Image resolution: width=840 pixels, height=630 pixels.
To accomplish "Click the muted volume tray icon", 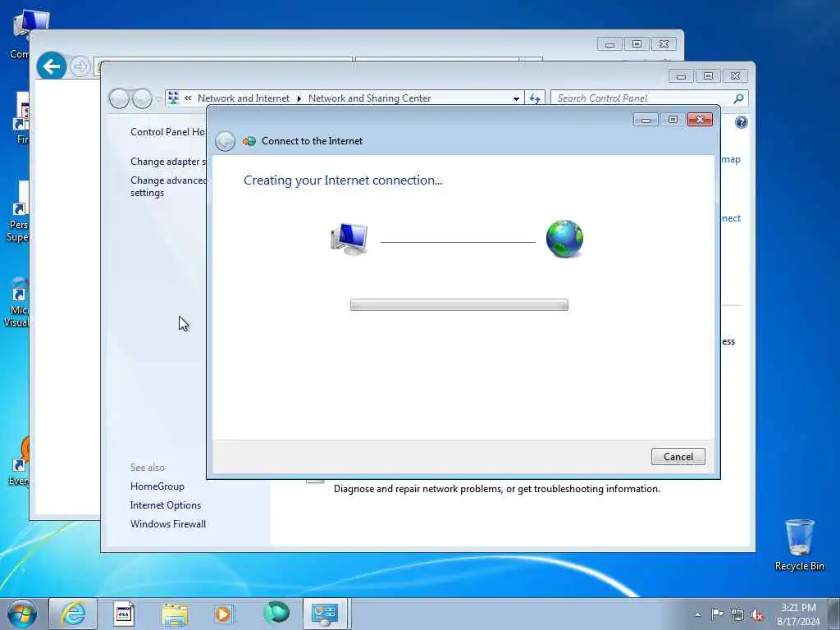I will click(757, 615).
